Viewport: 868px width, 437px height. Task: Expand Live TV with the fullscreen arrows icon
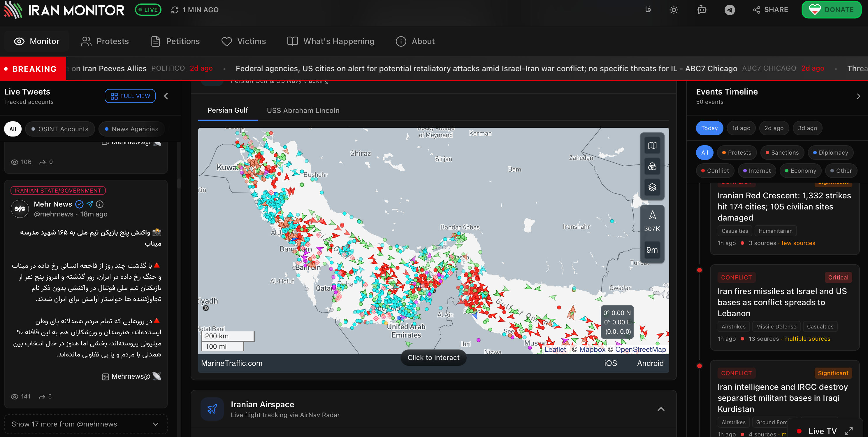point(848,431)
